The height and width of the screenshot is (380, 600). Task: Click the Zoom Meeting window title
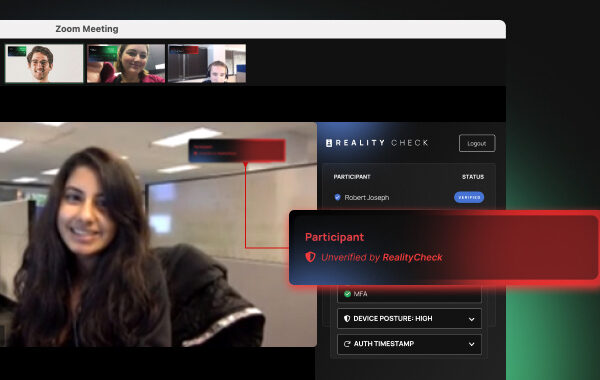(87, 29)
